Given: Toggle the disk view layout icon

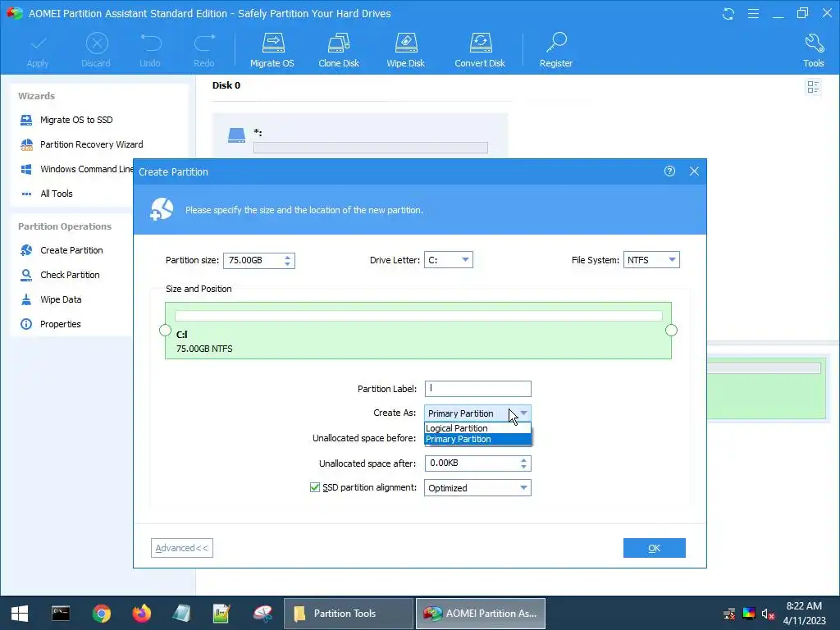Looking at the screenshot, I should [813, 87].
